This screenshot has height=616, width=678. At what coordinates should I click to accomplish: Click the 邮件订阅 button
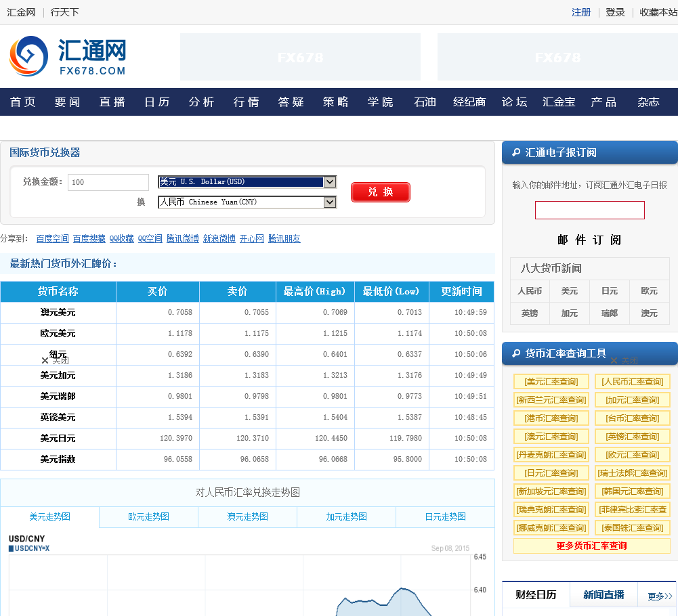point(589,240)
